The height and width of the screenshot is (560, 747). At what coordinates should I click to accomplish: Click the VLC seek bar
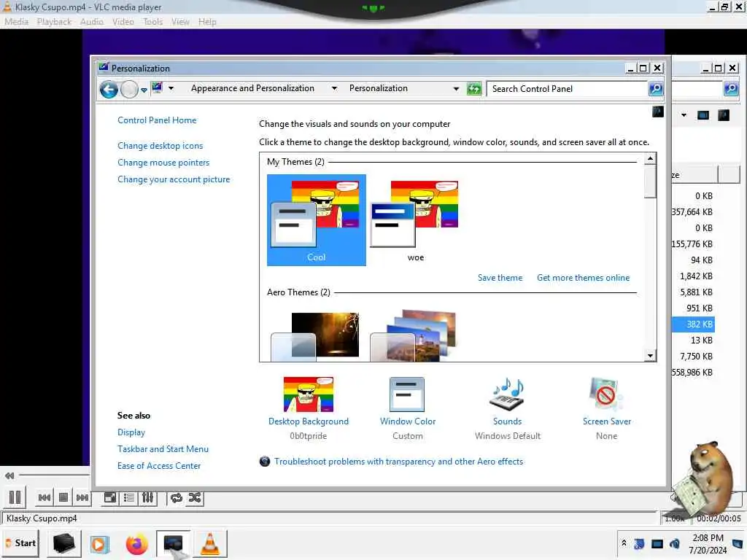tap(55, 475)
